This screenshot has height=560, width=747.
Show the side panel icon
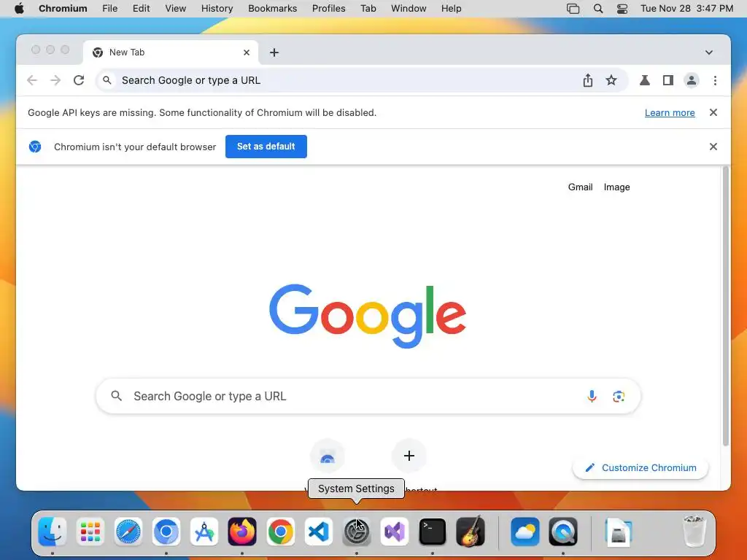[668, 80]
